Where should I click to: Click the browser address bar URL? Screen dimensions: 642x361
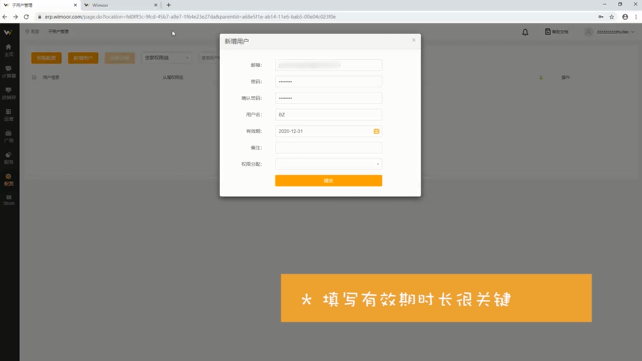coord(190,17)
